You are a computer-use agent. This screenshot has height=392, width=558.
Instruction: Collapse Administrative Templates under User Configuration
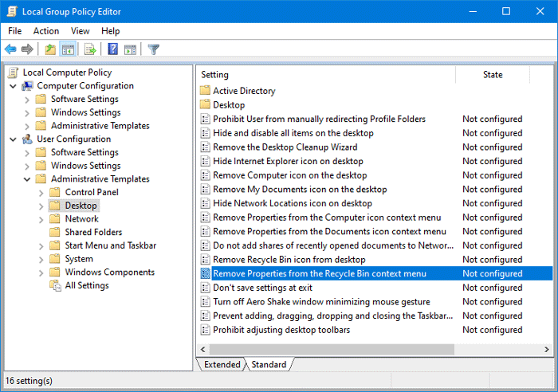(x=27, y=179)
